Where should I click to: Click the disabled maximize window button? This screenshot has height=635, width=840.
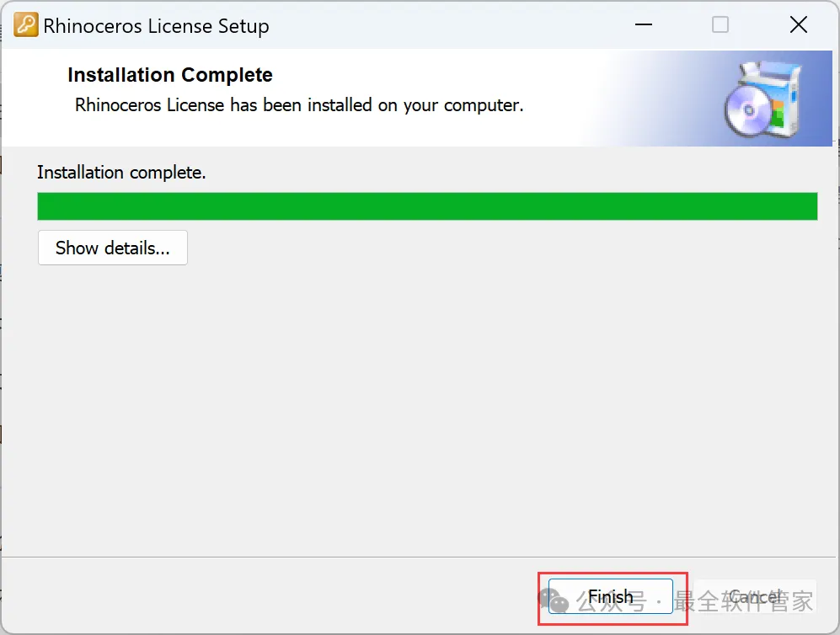720,24
